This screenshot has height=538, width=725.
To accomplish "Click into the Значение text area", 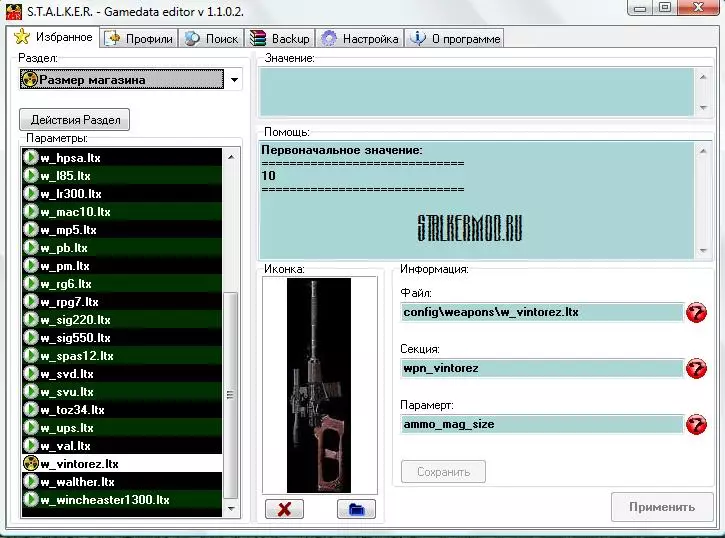I will [x=477, y=92].
